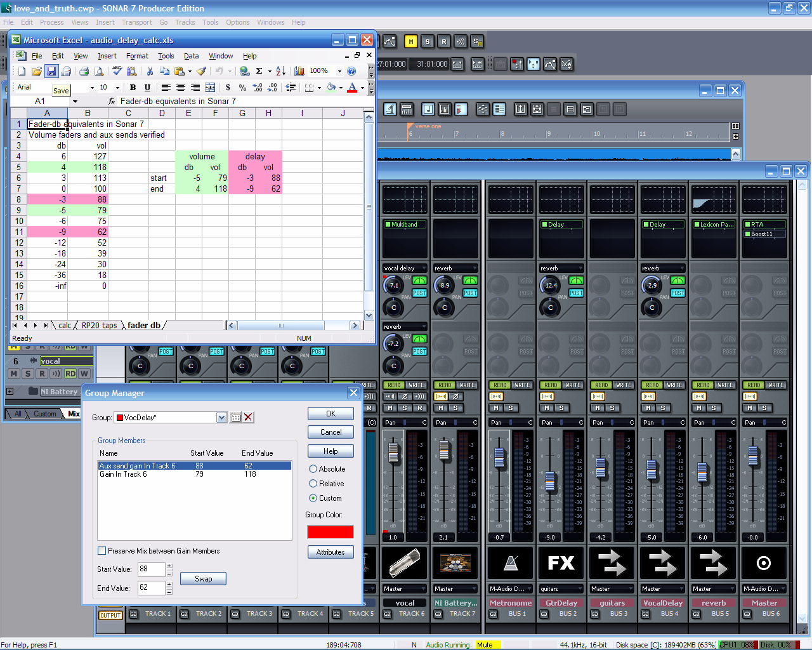Select the Relative radio button
812x650 pixels.
click(x=313, y=484)
